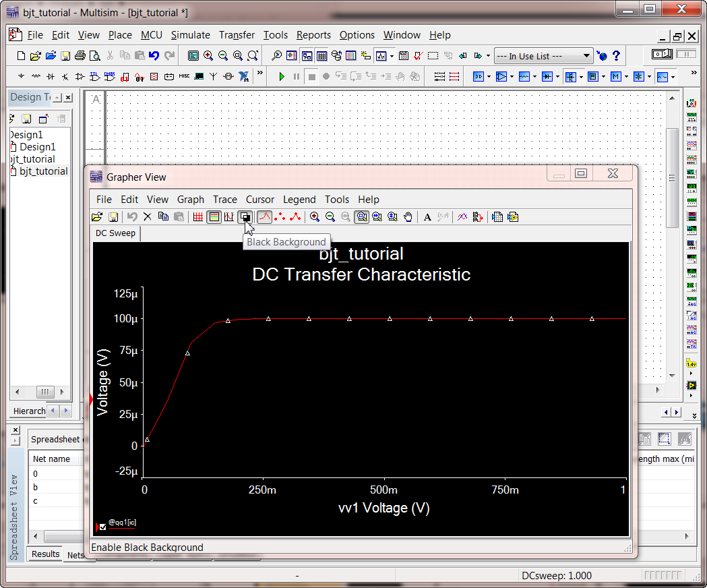
Task: Click the Copy icon in Grapher toolbar
Action: [x=163, y=217]
